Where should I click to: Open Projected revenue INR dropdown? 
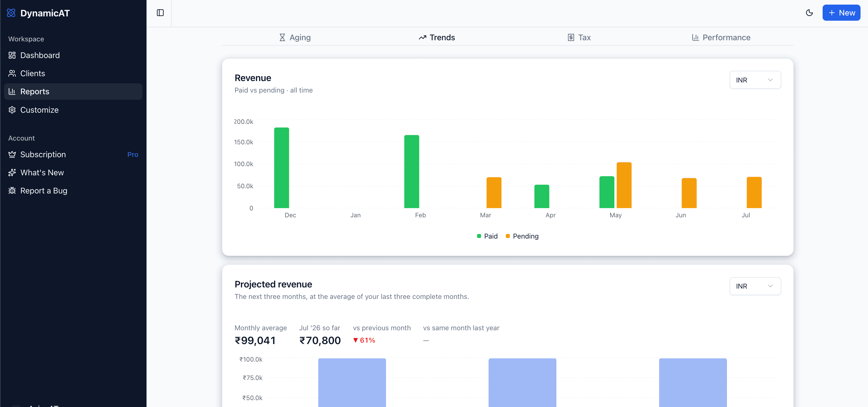click(755, 286)
